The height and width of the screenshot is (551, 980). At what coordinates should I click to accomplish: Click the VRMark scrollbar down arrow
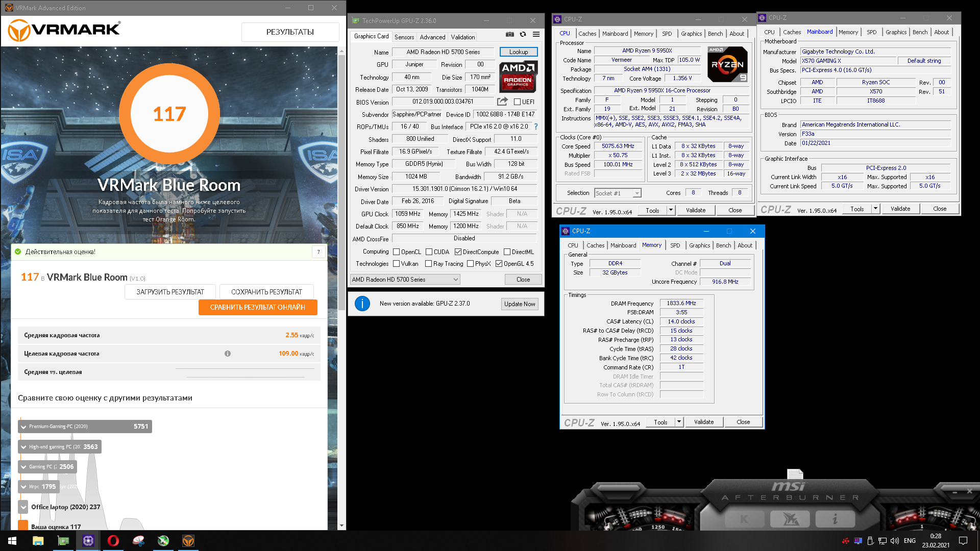(341, 525)
